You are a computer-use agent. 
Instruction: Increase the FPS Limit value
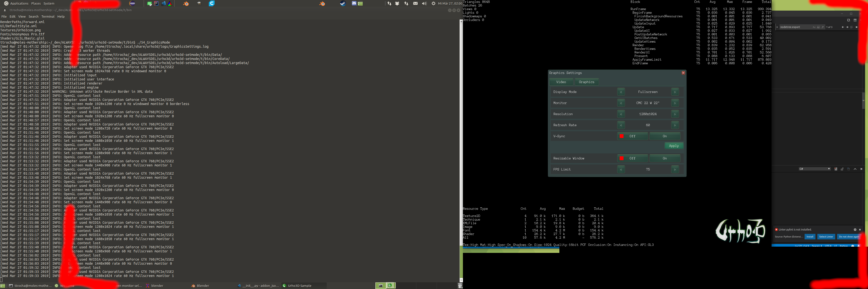675,169
